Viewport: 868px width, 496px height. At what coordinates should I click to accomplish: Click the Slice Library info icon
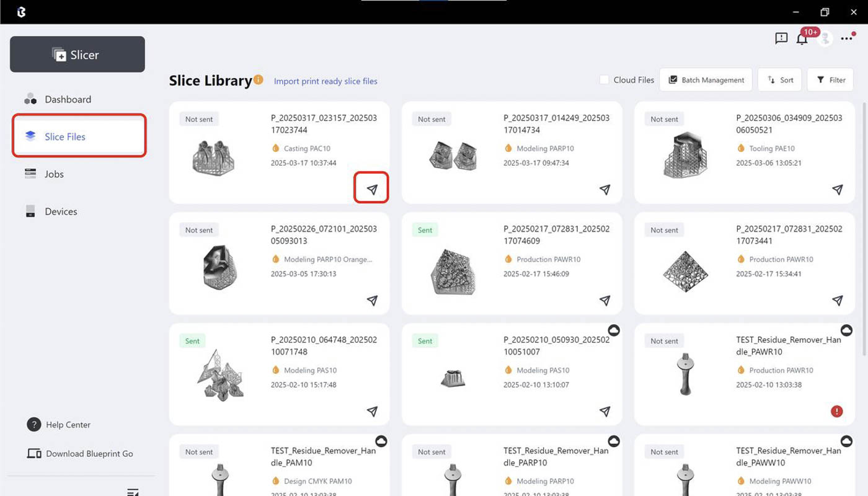point(259,80)
